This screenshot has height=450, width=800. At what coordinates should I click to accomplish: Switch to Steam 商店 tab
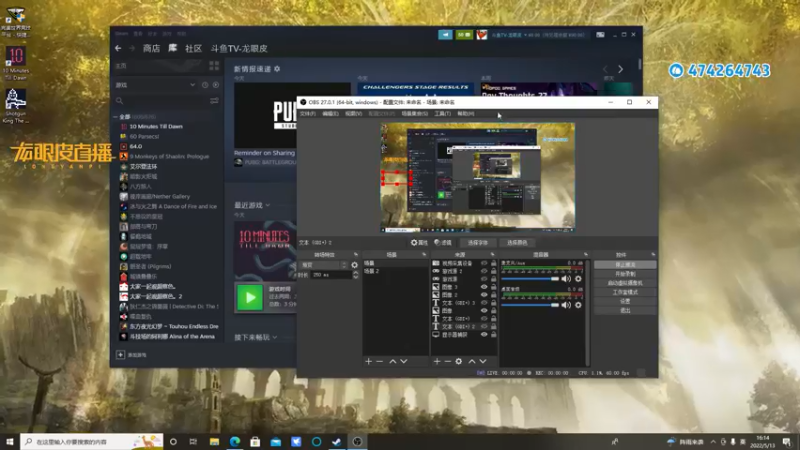pos(152,48)
